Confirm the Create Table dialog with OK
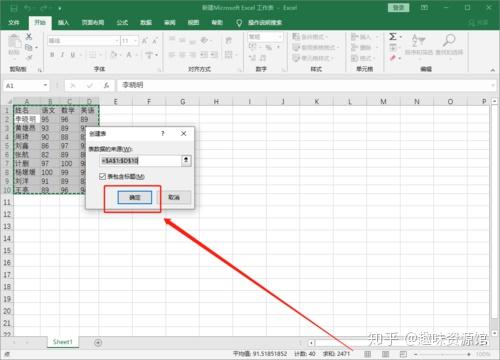The width and height of the screenshot is (500, 360). pyautogui.click(x=135, y=197)
